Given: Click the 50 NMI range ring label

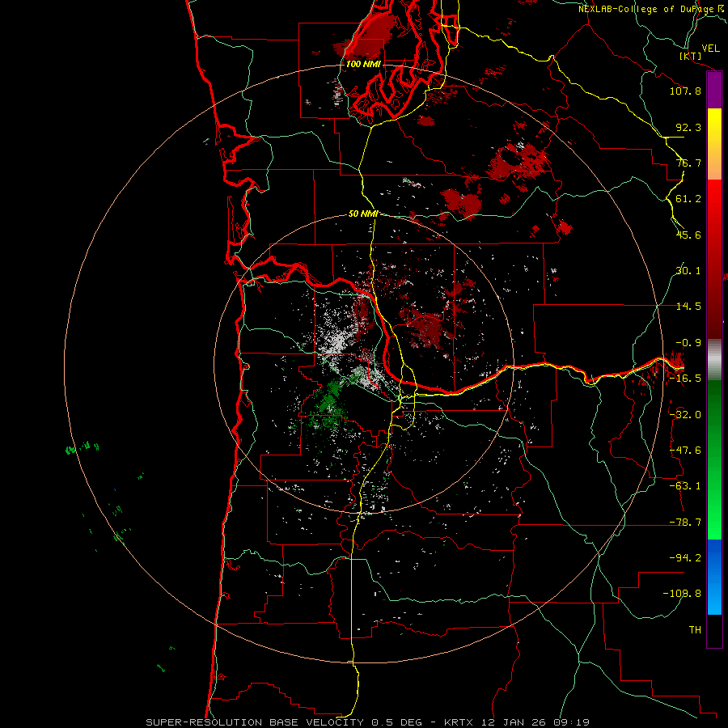Looking at the screenshot, I should pos(363,214).
